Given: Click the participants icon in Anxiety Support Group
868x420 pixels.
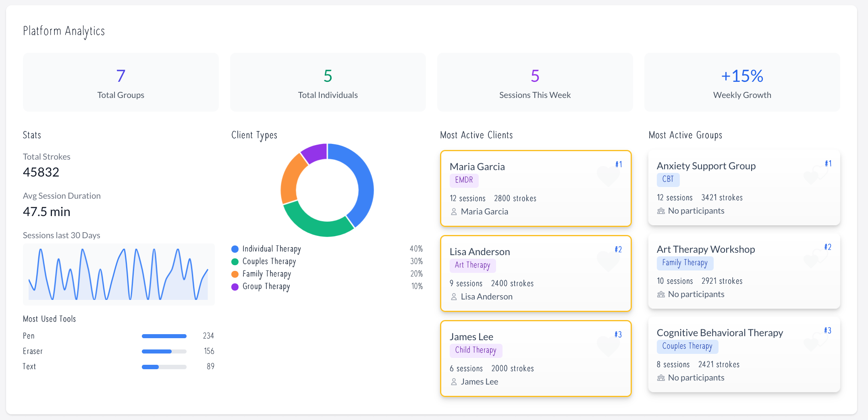Looking at the screenshot, I should (661, 211).
